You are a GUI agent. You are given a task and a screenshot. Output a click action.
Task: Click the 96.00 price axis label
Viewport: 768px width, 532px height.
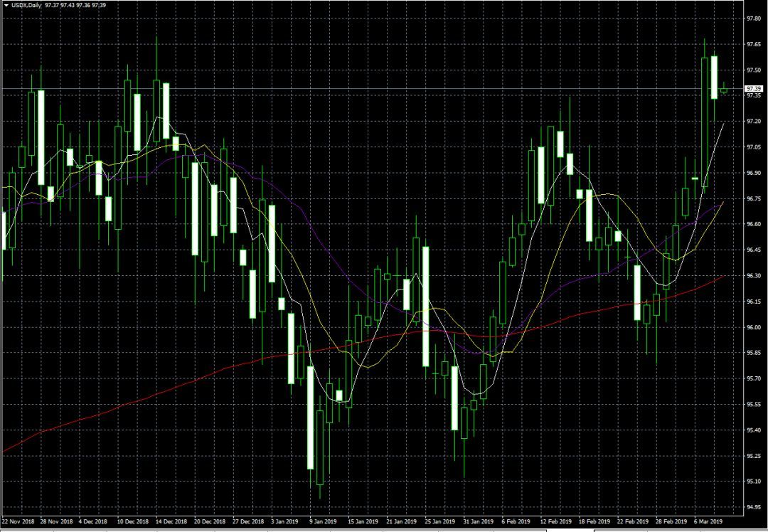(x=753, y=327)
